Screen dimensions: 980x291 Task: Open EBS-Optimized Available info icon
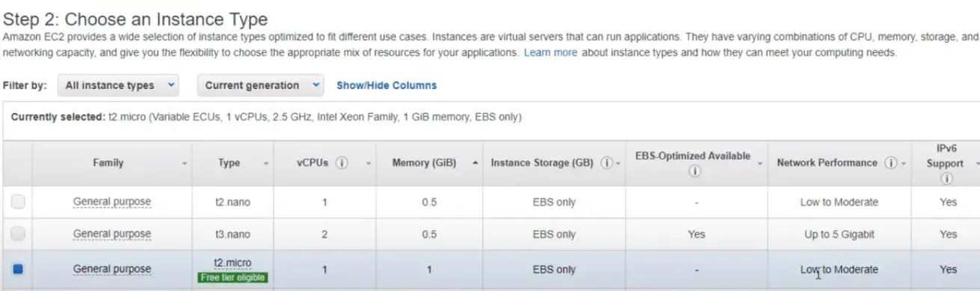(694, 171)
